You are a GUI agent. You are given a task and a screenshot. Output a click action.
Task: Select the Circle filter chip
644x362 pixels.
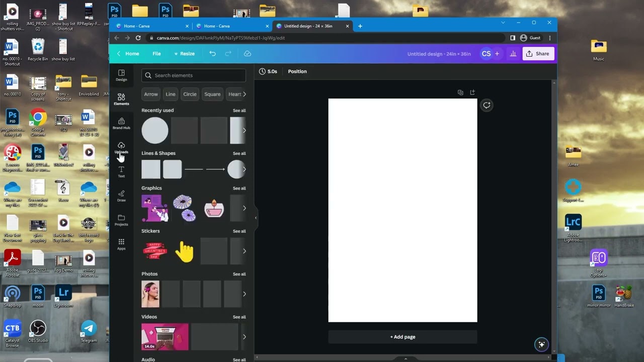pyautogui.click(x=190, y=94)
